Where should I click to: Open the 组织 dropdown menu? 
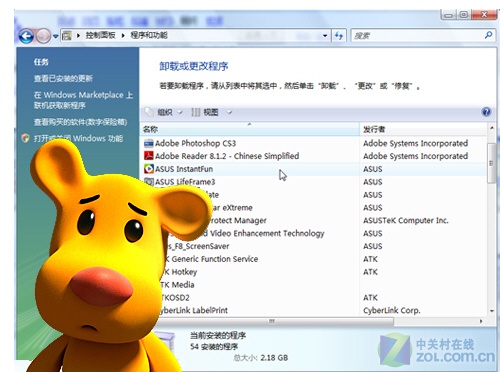click(164, 112)
